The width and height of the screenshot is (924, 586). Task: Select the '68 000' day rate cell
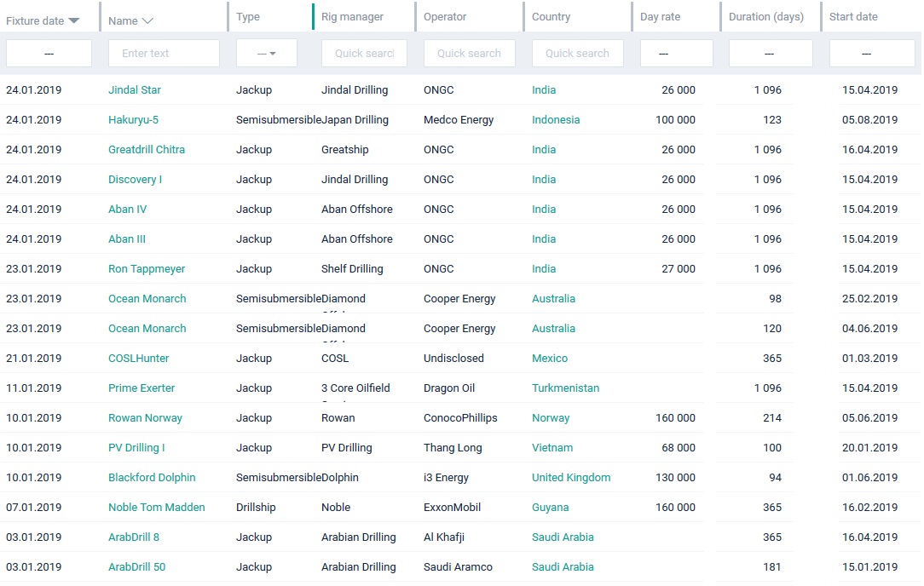[x=679, y=448]
